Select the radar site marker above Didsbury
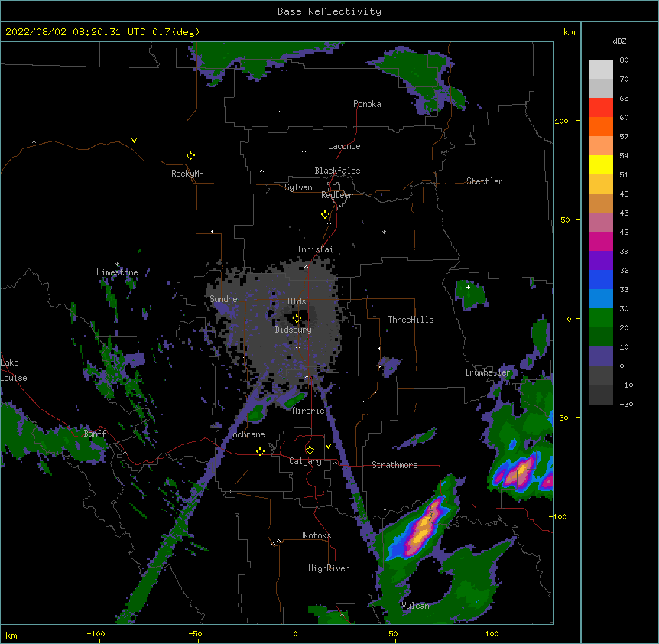The height and width of the screenshot is (644, 659). coord(297,319)
